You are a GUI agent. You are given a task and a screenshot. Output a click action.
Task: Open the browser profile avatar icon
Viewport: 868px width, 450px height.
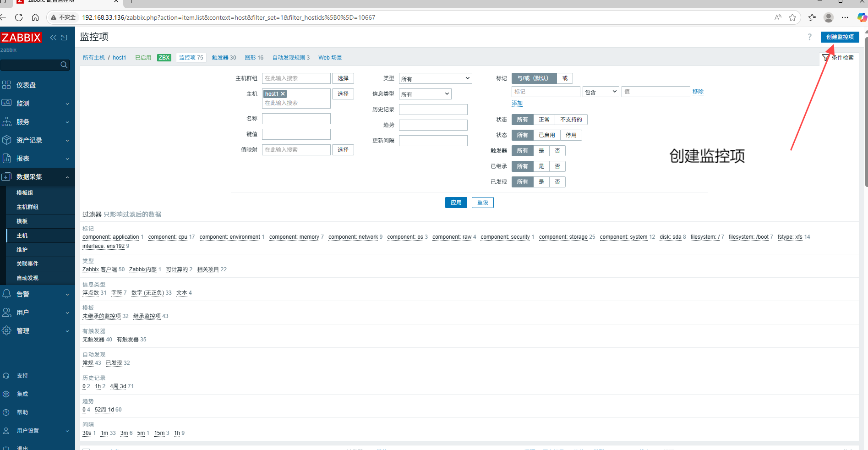829,17
